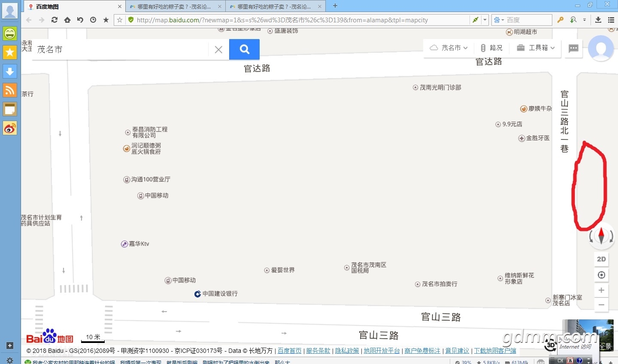Zoom in the map with plus
The width and height of the screenshot is (618, 364).
(601, 290)
